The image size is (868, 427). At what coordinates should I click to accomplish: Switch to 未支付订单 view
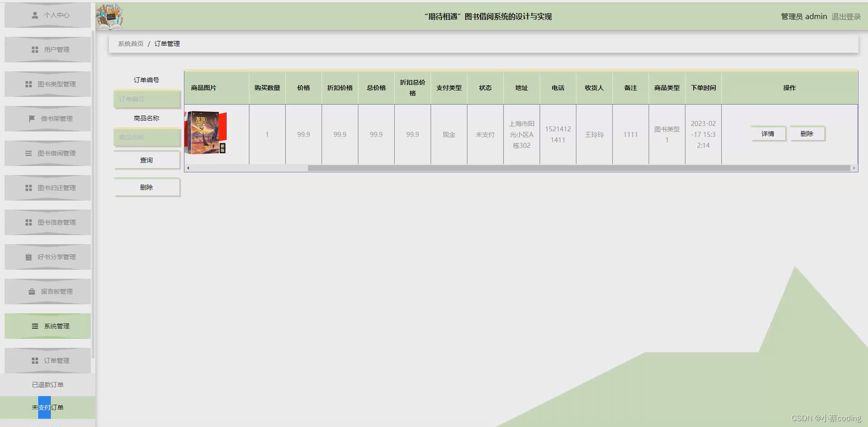[47, 407]
